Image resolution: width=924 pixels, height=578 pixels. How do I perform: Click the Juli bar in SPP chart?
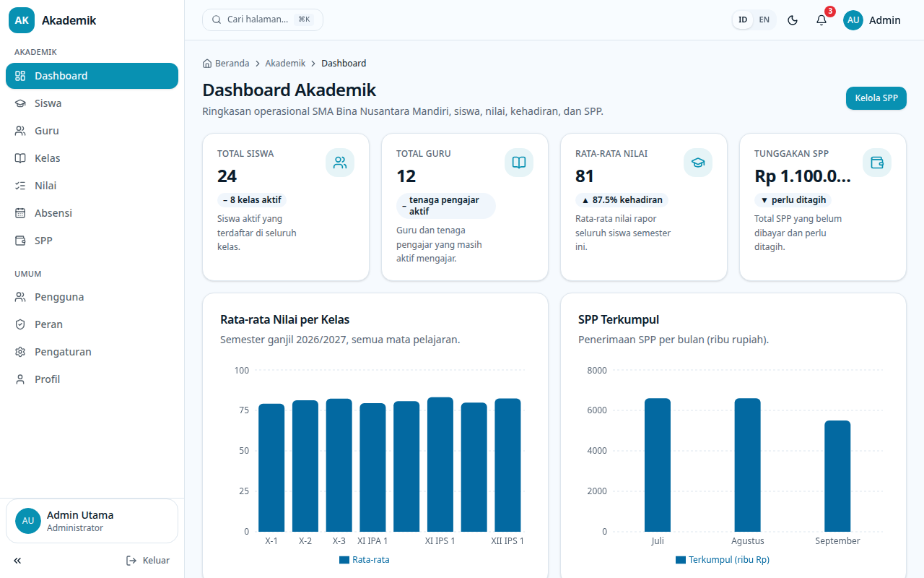point(658,465)
